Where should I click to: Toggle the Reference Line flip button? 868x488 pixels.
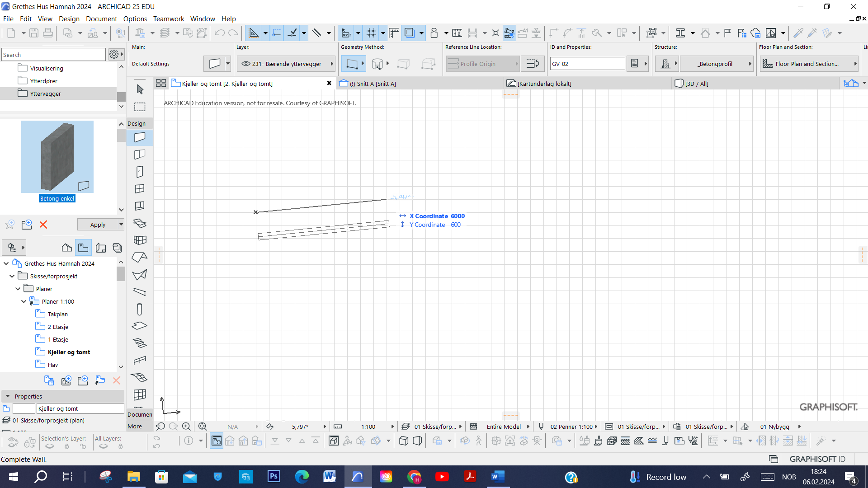coord(533,64)
